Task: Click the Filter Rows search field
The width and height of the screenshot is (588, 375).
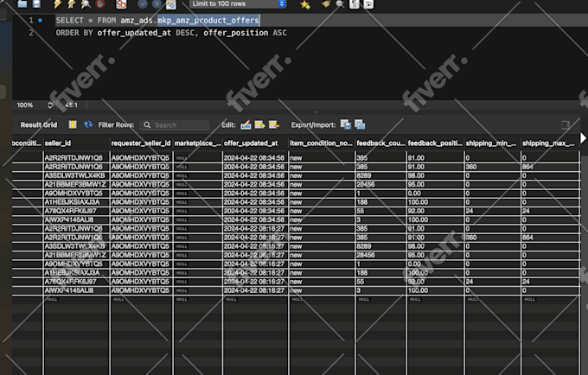Action: point(176,125)
